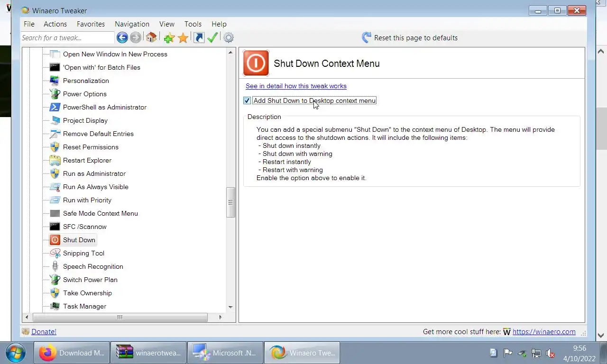
Task: Open the Favorites menu
Action: (x=91, y=24)
